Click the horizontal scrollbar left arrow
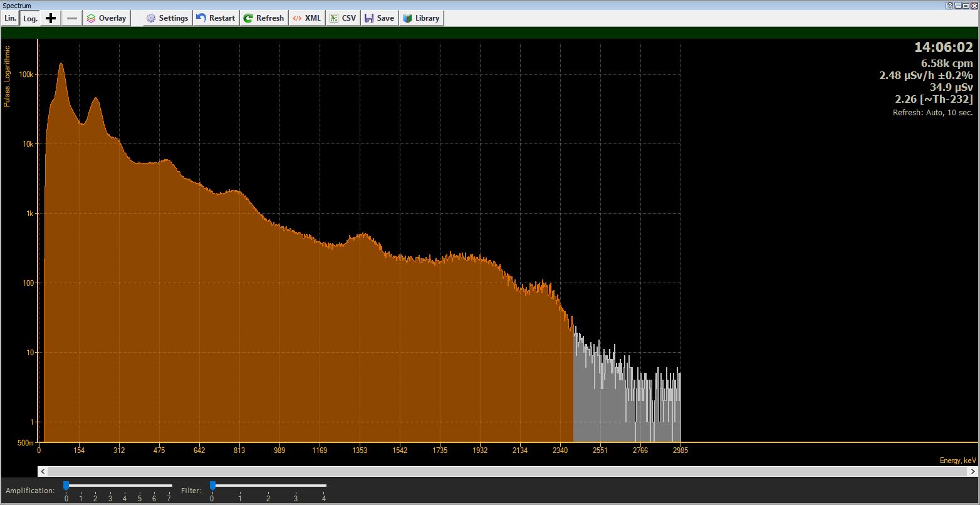This screenshot has width=980, height=505. point(43,471)
